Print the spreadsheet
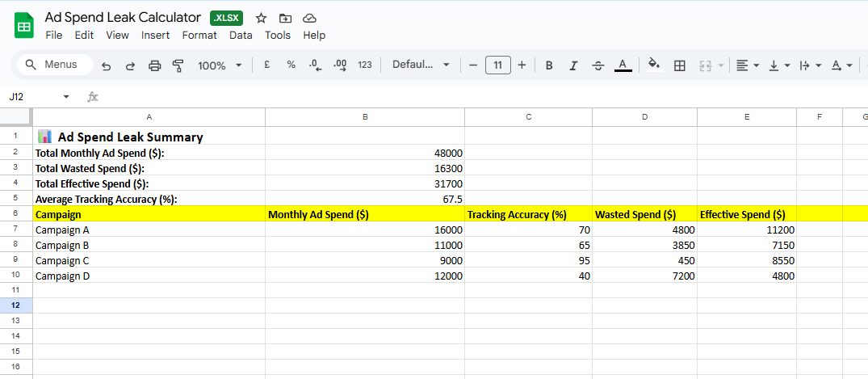This screenshot has height=379, width=868. coord(155,66)
